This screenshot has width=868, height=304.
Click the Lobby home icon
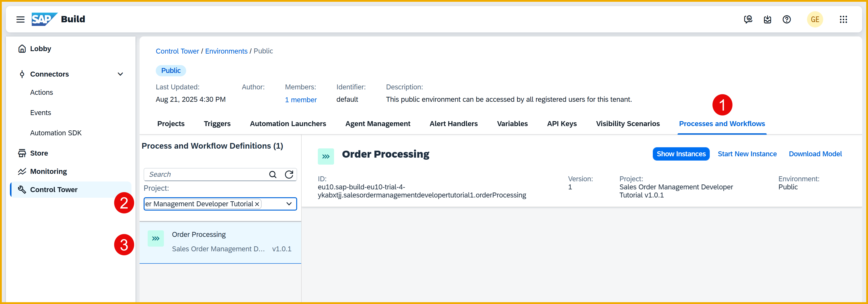pyautogui.click(x=22, y=49)
